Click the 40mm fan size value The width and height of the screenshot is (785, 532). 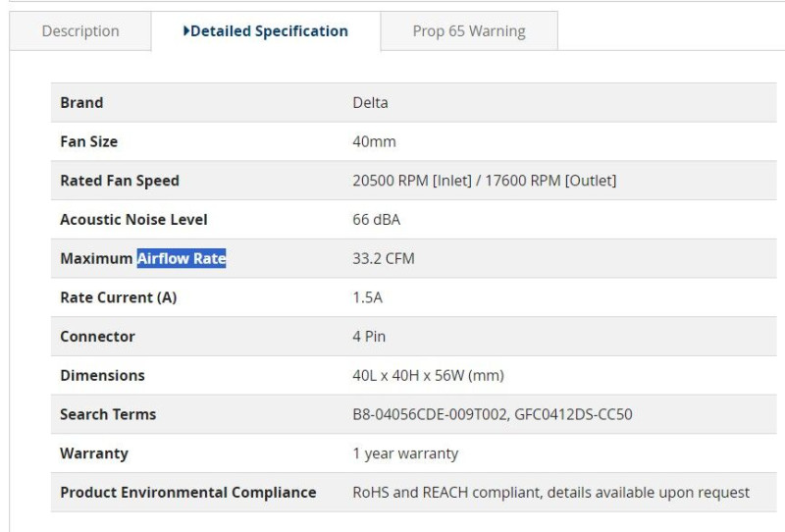pos(374,141)
